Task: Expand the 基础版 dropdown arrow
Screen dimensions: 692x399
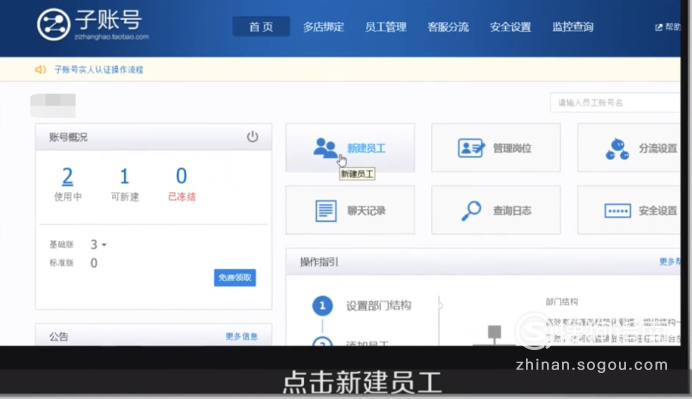Action: coord(104,245)
